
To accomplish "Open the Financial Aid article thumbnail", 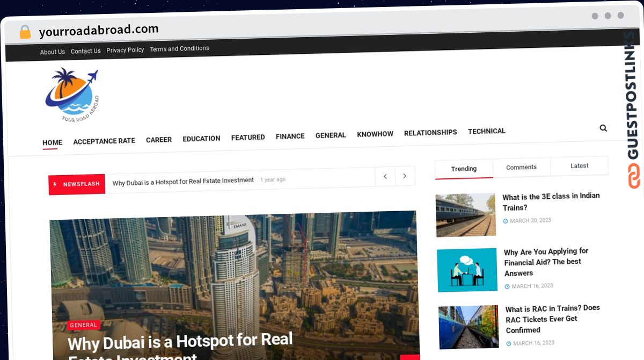I will tap(467, 270).
